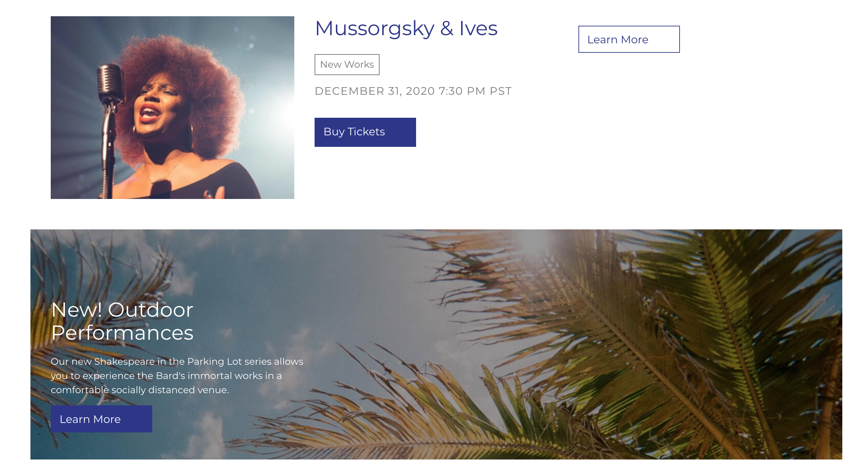Click the 7:30 PM PST time text
Viewport: 868px width, 471px height.
pyautogui.click(x=475, y=91)
